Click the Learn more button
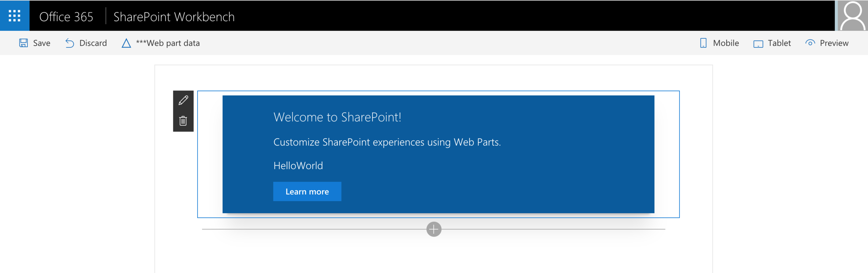 307,191
